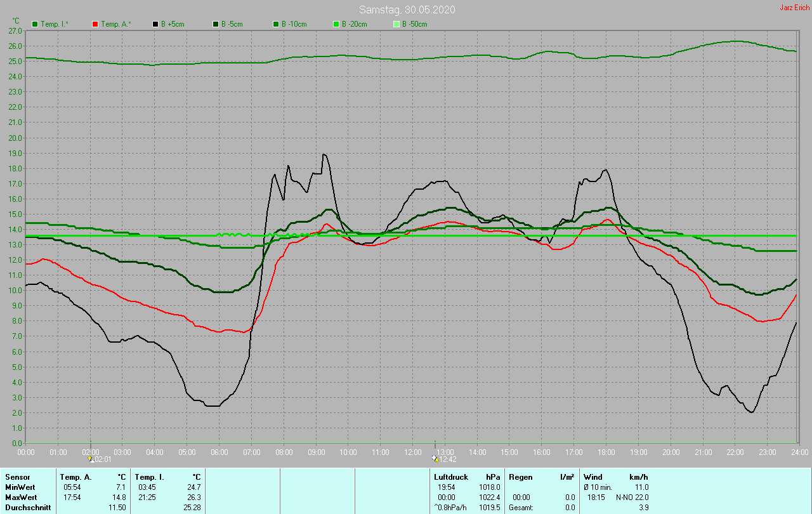The image size is (812, 514).
Task: Select the Sensor header in the data table
Action: click(x=17, y=477)
